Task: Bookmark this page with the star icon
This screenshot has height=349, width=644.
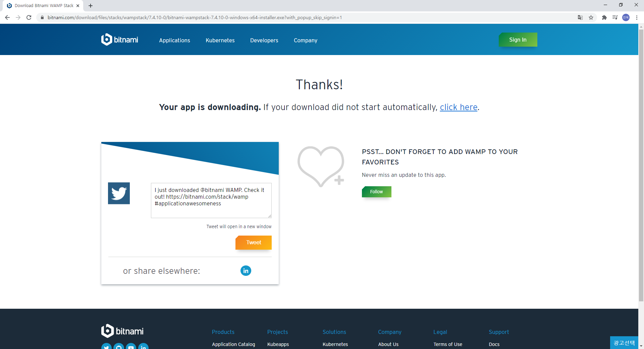Action: [x=591, y=17]
